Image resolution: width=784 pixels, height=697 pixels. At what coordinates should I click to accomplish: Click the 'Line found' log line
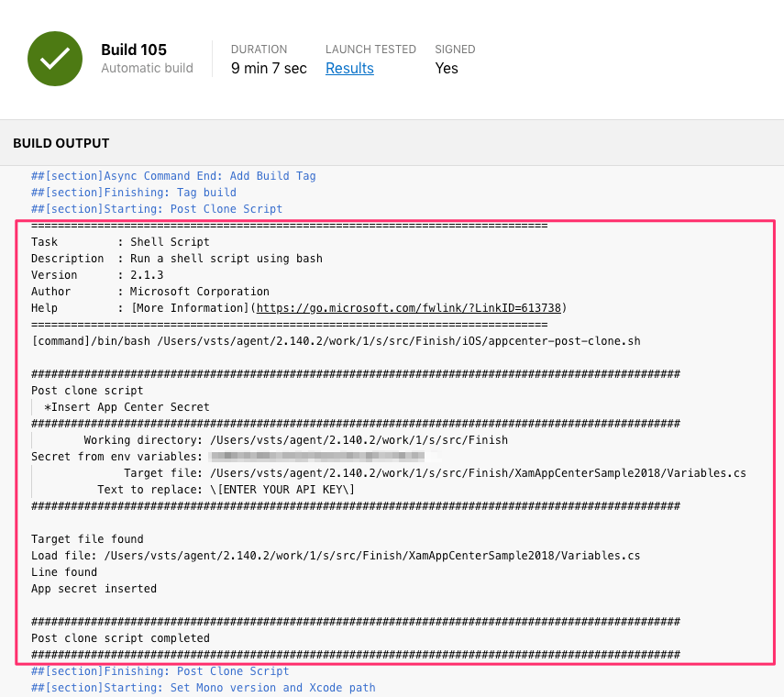click(64, 572)
